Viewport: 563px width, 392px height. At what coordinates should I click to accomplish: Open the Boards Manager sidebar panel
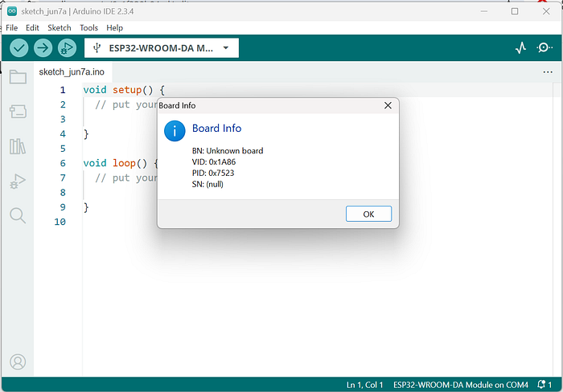click(x=18, y=111)
